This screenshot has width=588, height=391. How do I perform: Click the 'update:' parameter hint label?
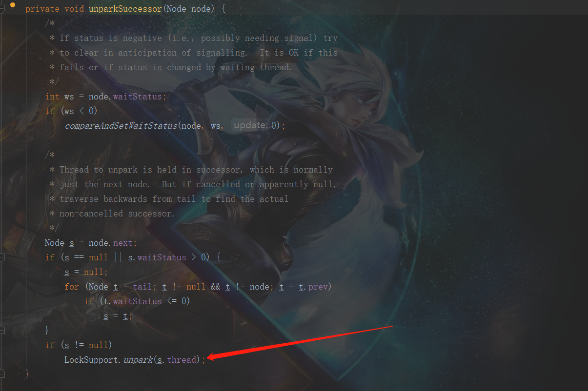point(250,125)
